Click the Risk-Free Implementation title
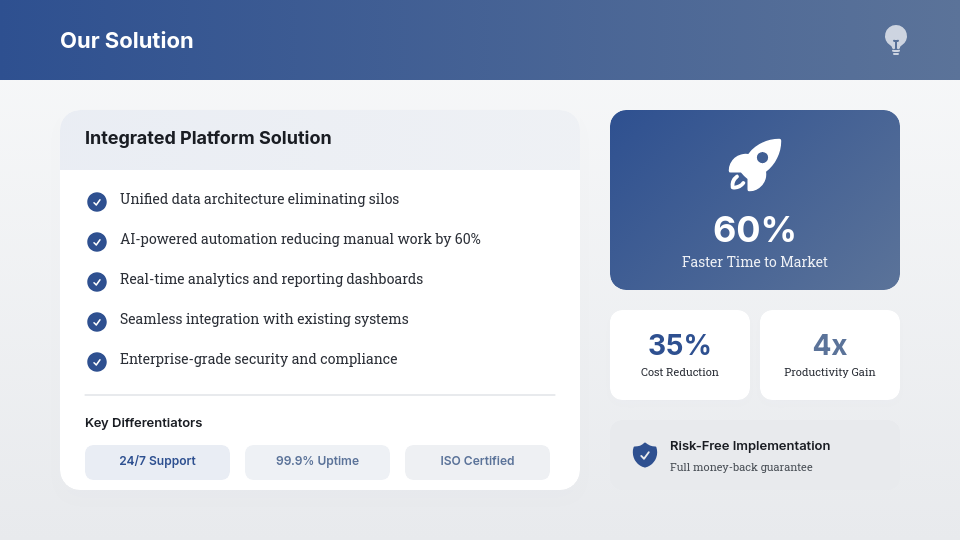This screenshot has width=960, height=540. point(750,446)
